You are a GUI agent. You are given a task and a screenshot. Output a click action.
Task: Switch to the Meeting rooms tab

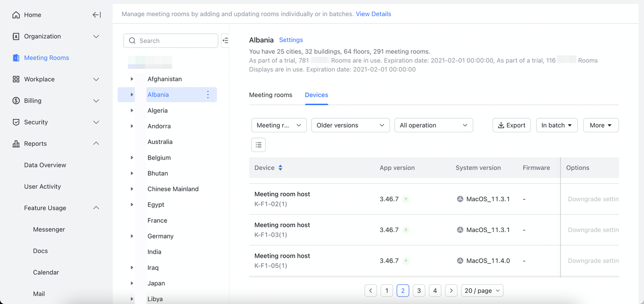pyautogui.click(x=271, y=95)
